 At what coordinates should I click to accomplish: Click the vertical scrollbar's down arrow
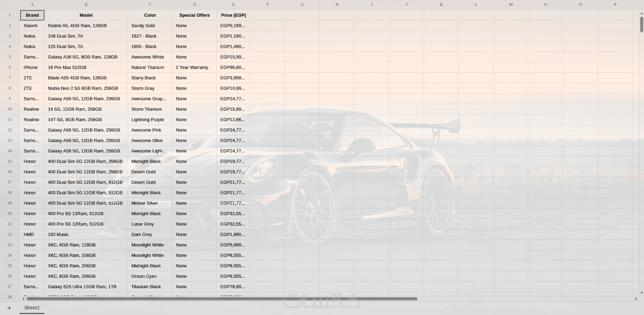point(642,293)
